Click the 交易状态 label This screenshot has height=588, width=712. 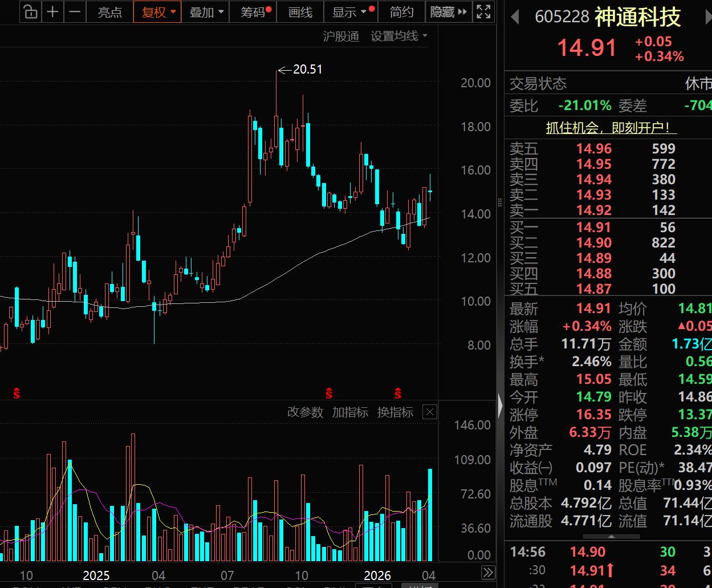(538, 84)
